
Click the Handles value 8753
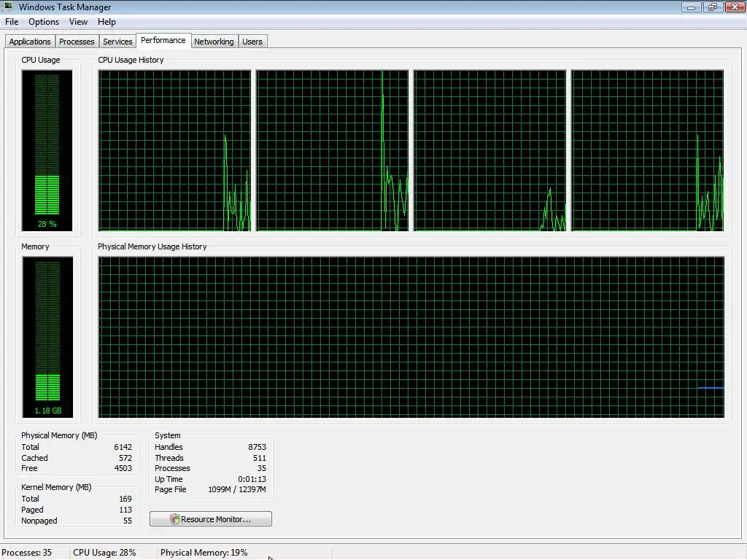257,447
